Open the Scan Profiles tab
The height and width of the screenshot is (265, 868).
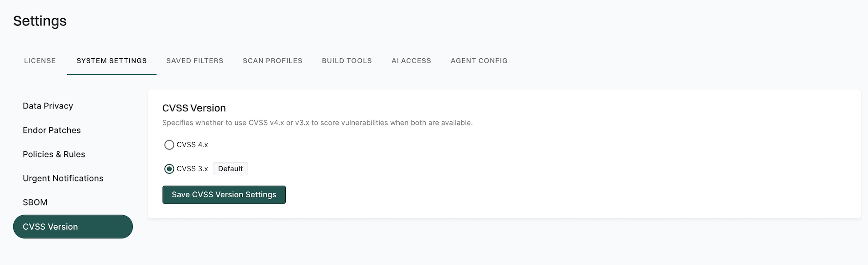(272, 61)
